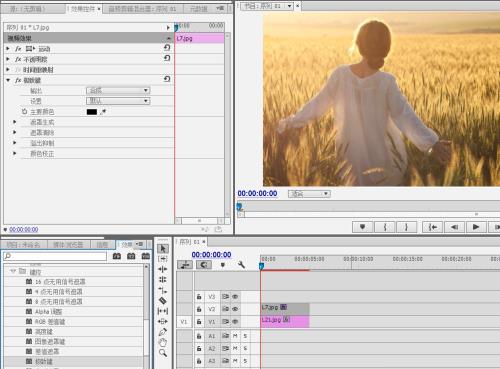
Task: Select the Track Select tool
Action: pyautogui.click(x=163, y=259)
